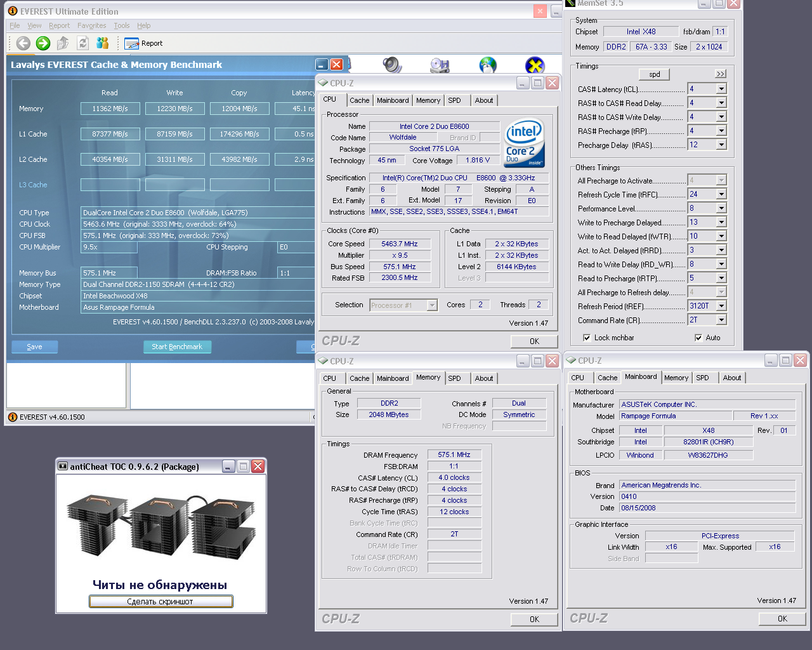Image resolution: width=812 pixels, height=650 pixels.
Task: Open the Help menu in EVEREST
Action: tap(144, 25)
